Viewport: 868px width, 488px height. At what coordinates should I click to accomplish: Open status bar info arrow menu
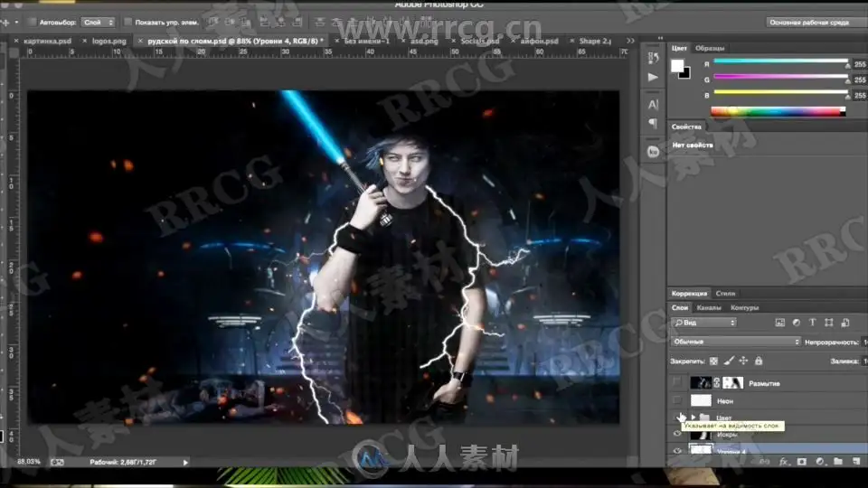point(185,462)
